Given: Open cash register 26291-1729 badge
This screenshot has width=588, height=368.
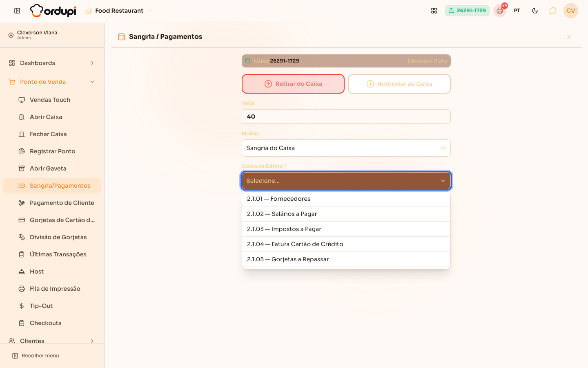Looking at the screenshot, I should click(467, 11).
